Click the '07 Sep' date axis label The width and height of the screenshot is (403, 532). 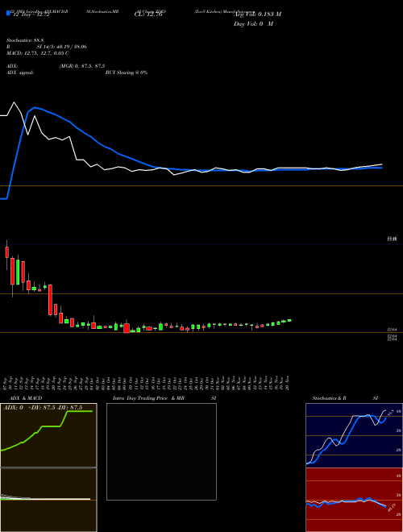[x=6, y=383]
